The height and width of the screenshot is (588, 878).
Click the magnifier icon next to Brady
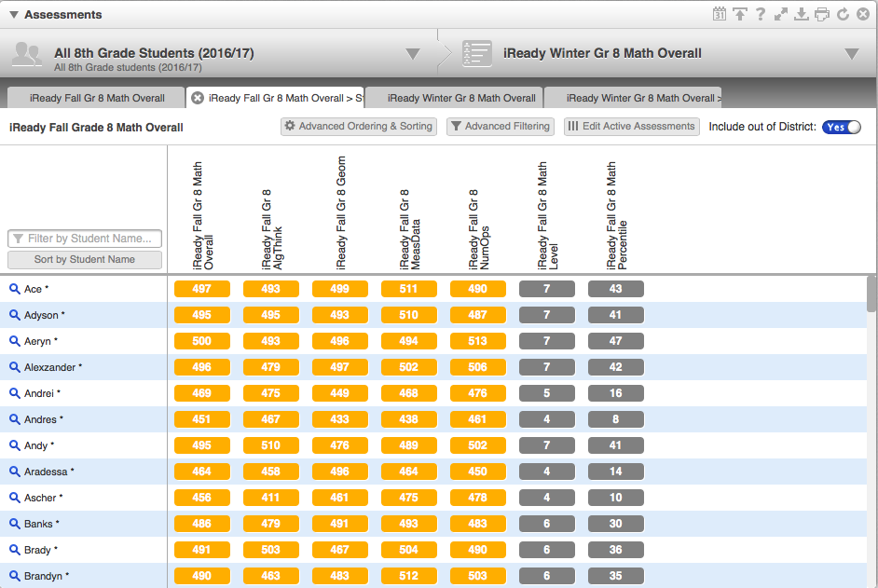coord(15,550)
